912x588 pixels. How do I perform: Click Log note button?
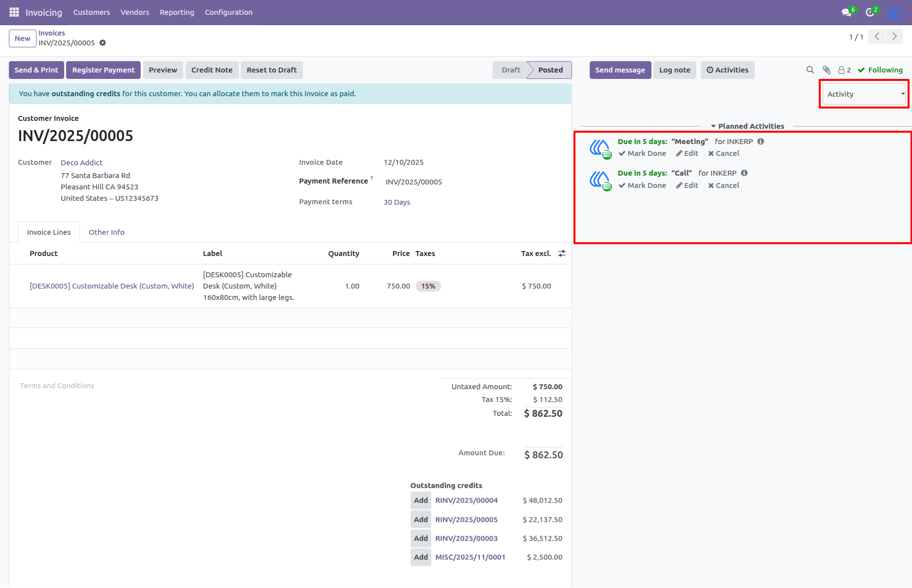click(675, 70)
